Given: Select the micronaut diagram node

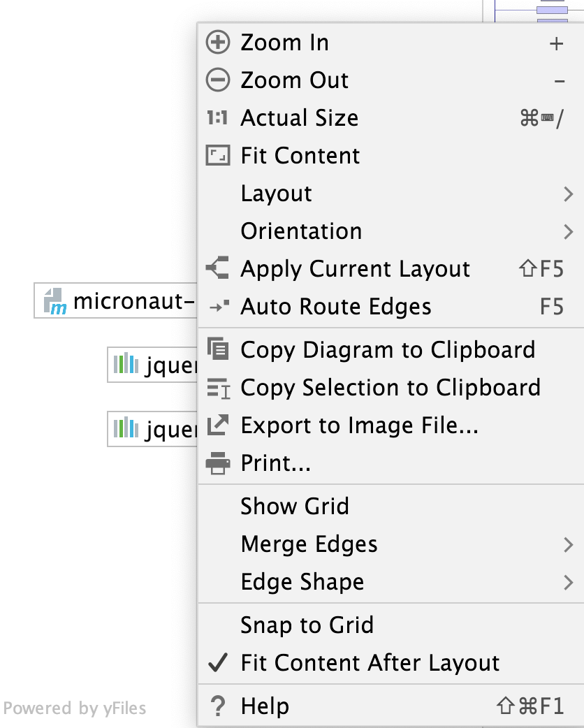Looking at the screenshot, I should coord(115,300).
